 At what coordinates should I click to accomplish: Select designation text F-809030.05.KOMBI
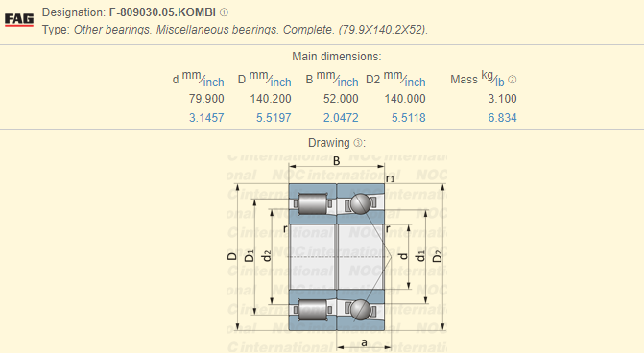(162, 12)
